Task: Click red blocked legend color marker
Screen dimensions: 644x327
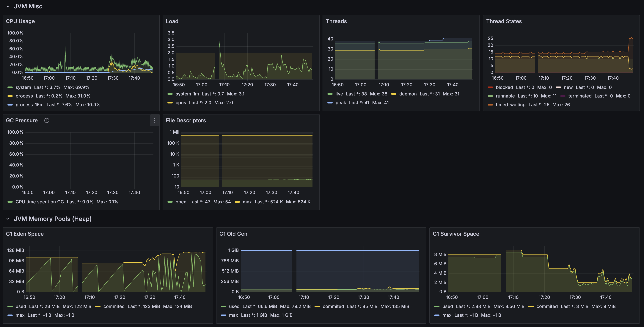Action: pos(490,87)
